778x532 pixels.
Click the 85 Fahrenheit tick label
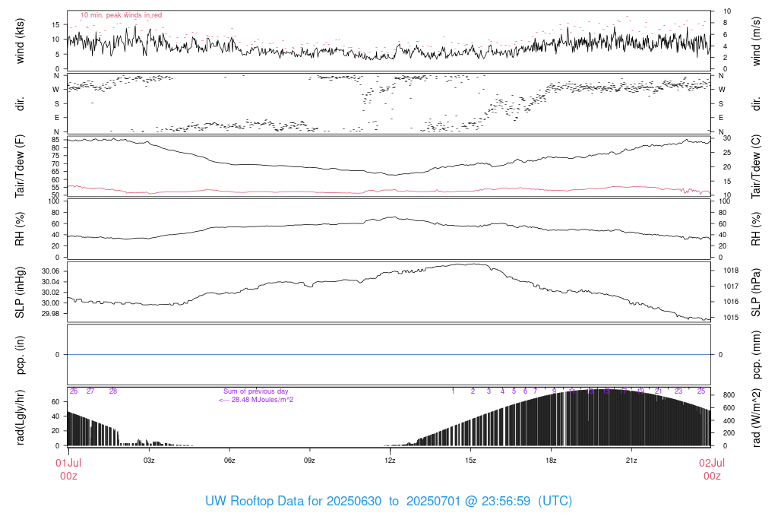[55, 140]
